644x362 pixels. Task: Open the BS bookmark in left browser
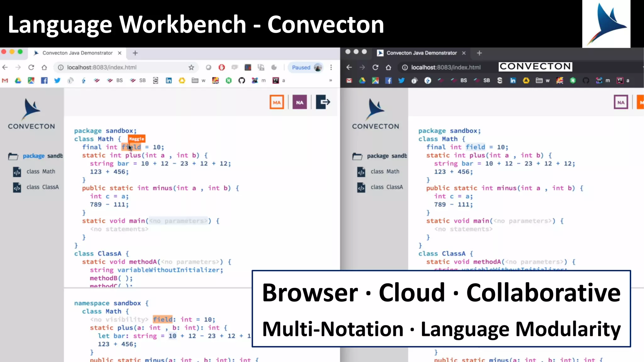(x=115, y=81)
